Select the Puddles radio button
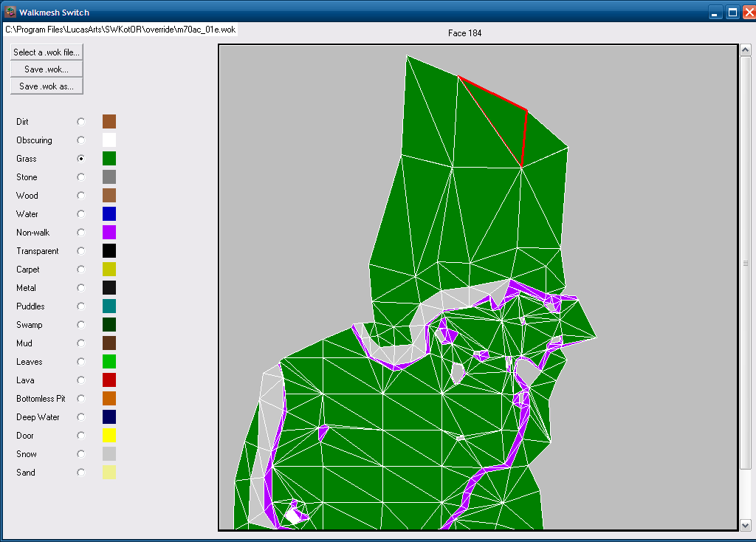 (x=81, y=306)
